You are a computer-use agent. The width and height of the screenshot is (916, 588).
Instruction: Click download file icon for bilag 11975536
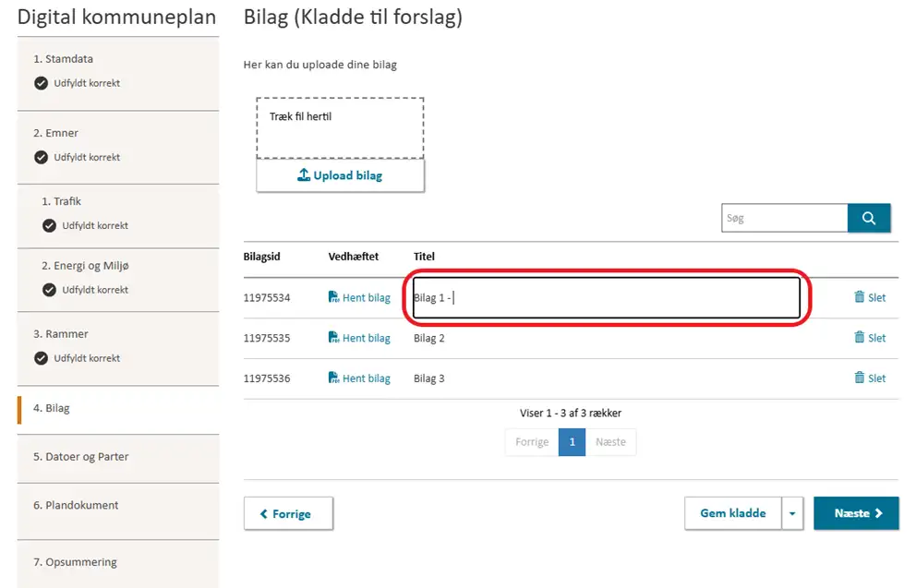coord(334,378)
